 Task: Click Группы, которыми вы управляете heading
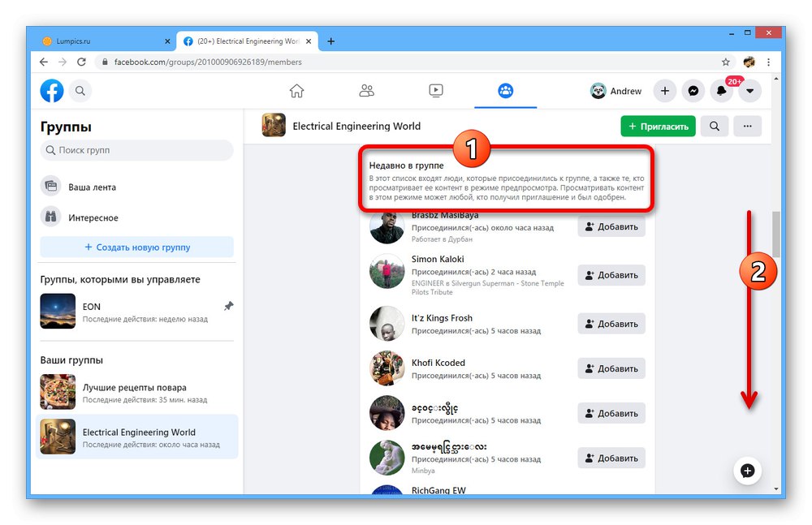(x=120, y=280)
